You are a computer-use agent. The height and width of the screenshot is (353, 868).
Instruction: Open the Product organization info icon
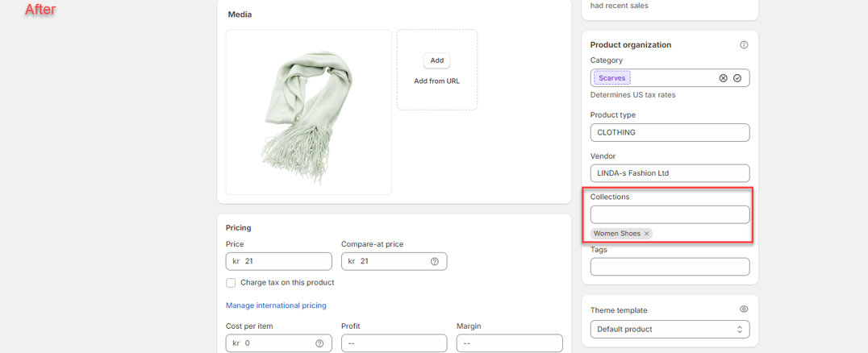(744, 45)
